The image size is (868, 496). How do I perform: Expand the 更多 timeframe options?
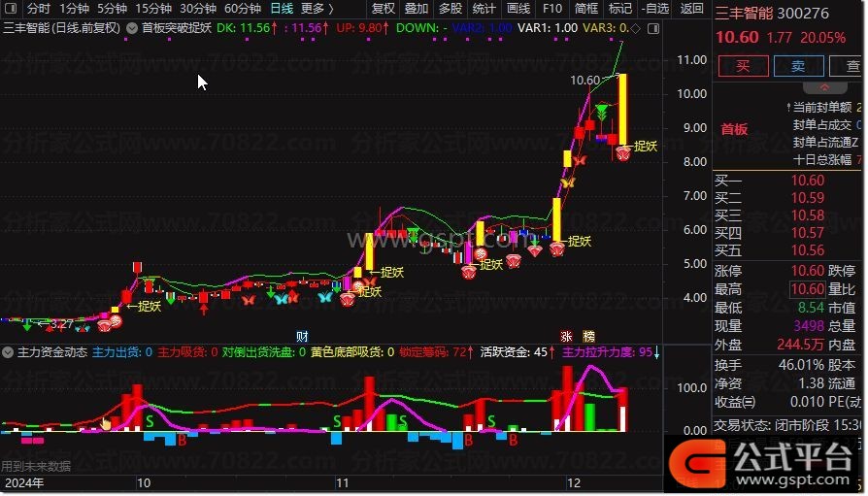point(317,9)
